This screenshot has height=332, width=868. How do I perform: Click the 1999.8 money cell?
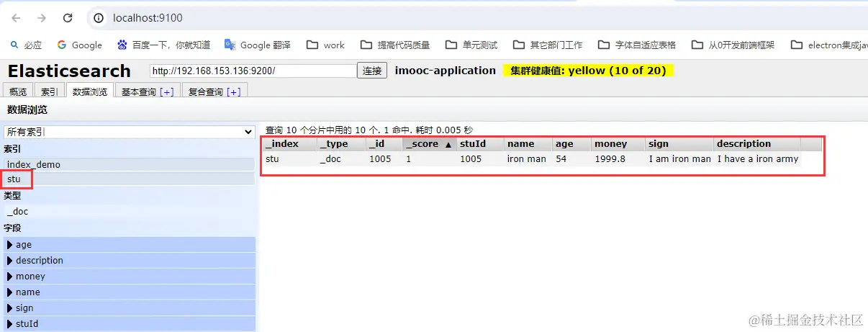618,159
